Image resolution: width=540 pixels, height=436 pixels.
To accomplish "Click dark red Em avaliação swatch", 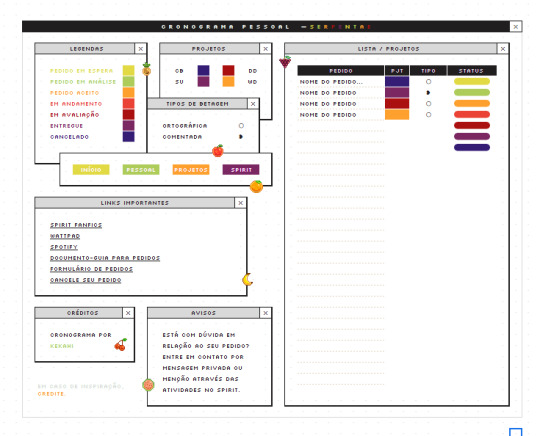I will coord(128,115).
